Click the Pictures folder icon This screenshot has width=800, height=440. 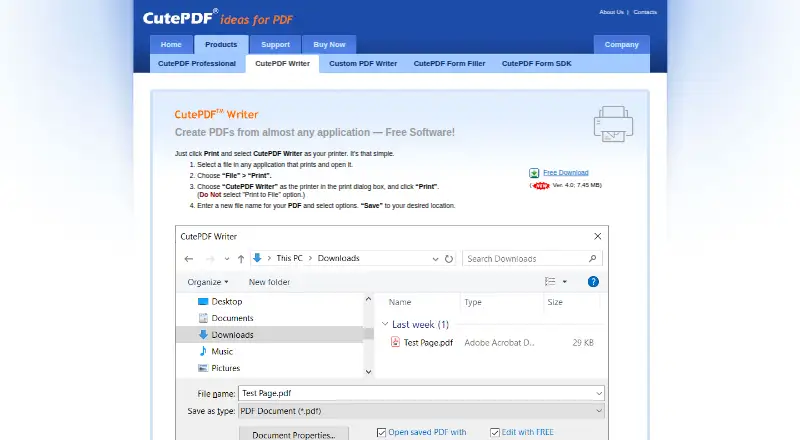203,368
